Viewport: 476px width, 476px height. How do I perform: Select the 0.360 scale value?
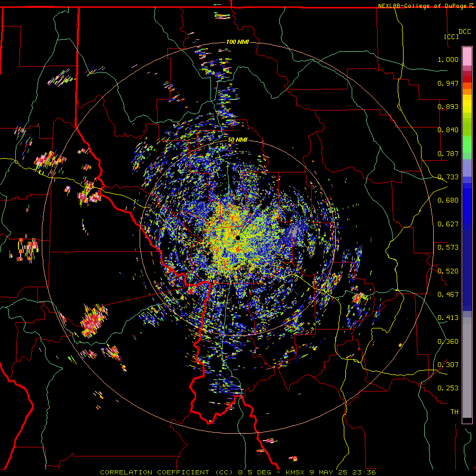coord(448,342)
